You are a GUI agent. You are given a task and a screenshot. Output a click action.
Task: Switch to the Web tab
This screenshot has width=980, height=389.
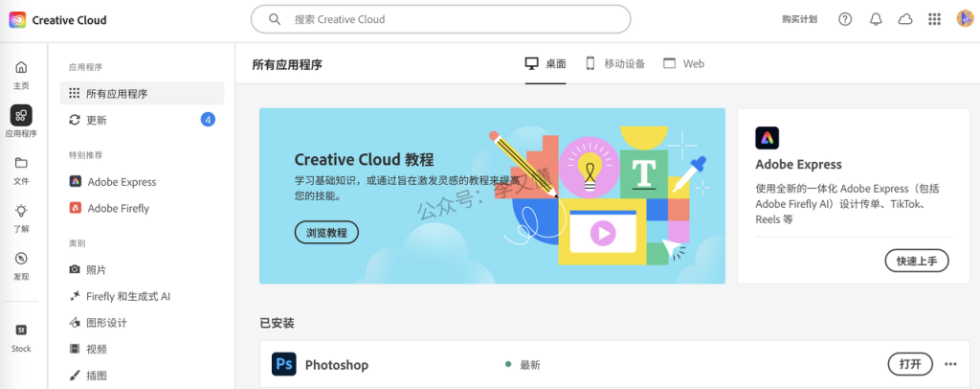point(683,64)
